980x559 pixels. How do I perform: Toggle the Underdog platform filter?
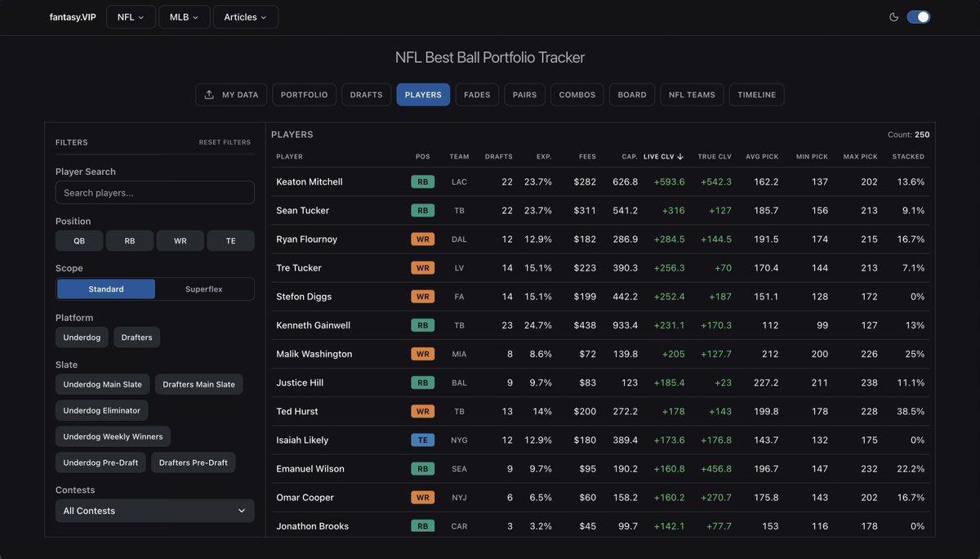[x=82, y=338]
